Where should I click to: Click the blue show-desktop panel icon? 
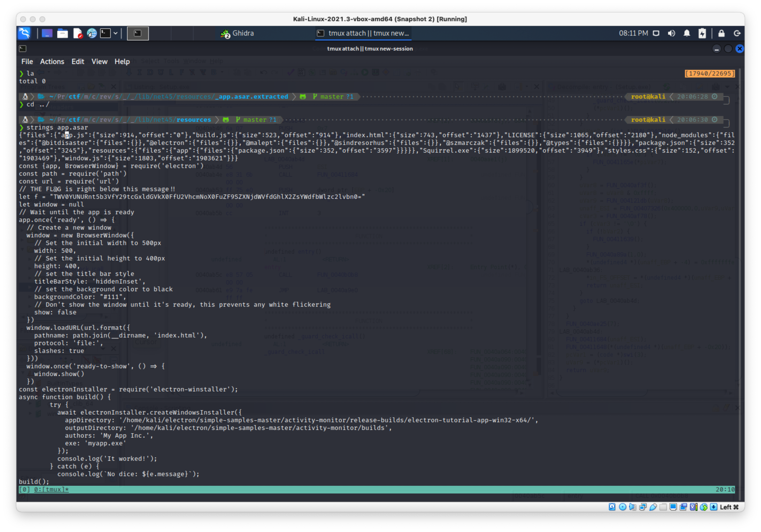[x=47, y=33]
